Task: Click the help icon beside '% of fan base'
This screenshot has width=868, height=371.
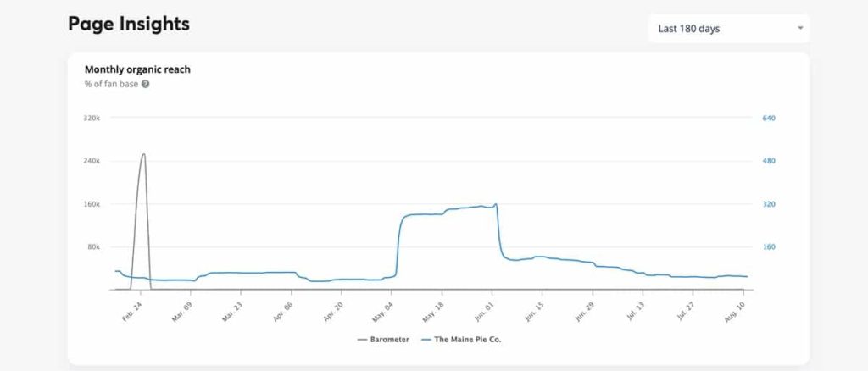Action: [x=146, y=84]
